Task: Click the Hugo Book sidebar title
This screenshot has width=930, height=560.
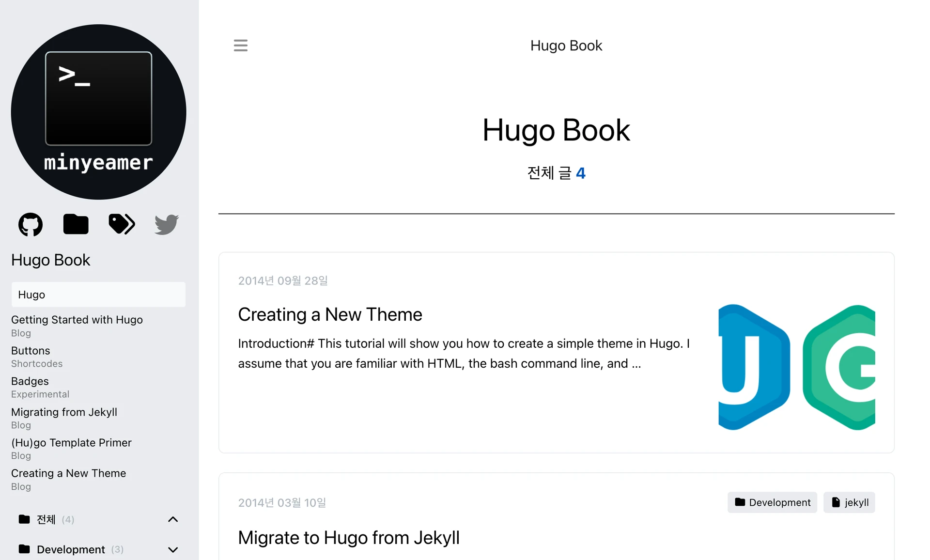Action: 51,260
